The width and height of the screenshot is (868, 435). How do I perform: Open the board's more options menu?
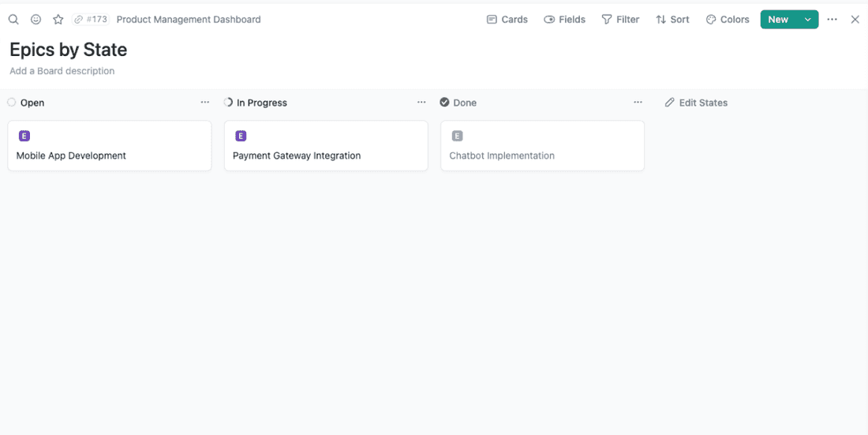(832, 20)
